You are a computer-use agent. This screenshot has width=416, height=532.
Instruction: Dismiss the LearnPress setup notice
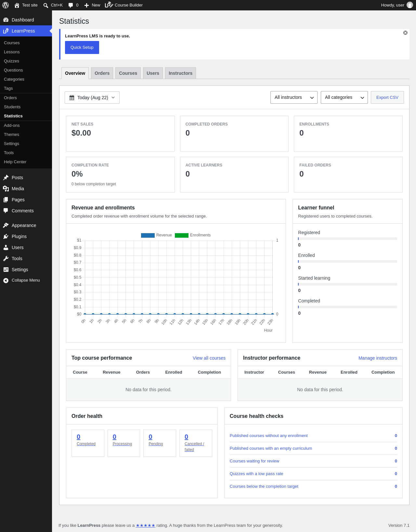(405, 33)
